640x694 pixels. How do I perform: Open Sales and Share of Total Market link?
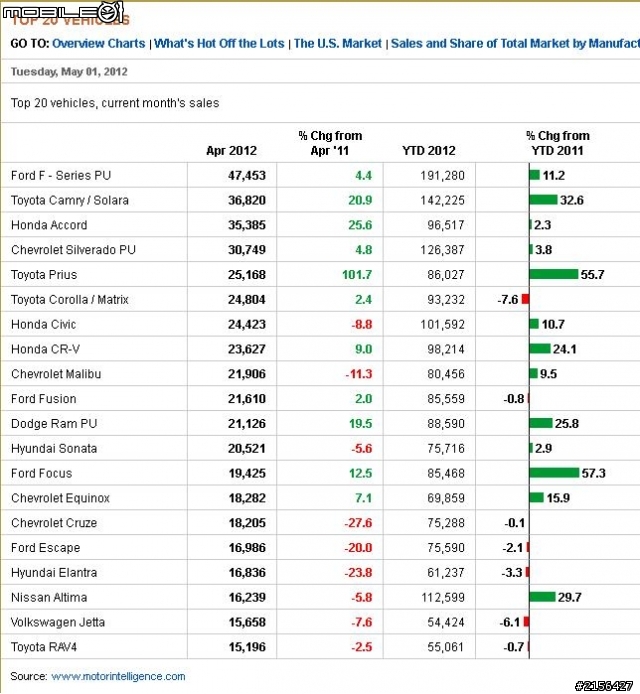(515, 43)
